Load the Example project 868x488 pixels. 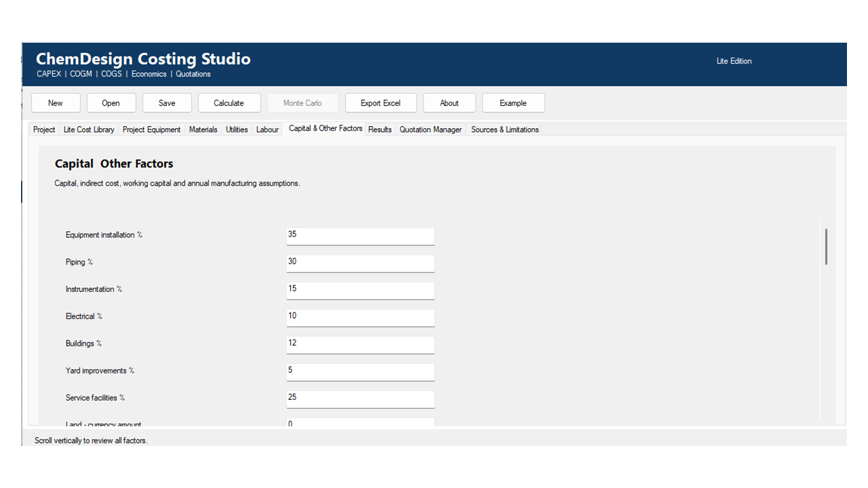(513, 103)
